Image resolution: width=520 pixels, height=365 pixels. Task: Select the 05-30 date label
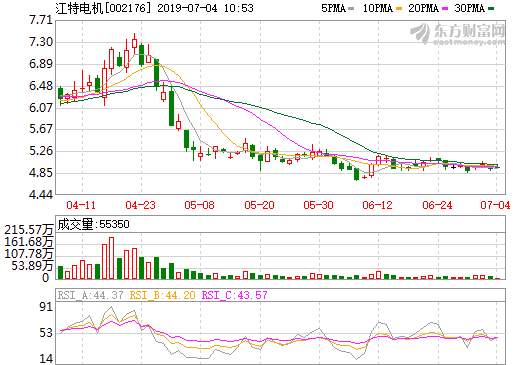click(318, 205)
